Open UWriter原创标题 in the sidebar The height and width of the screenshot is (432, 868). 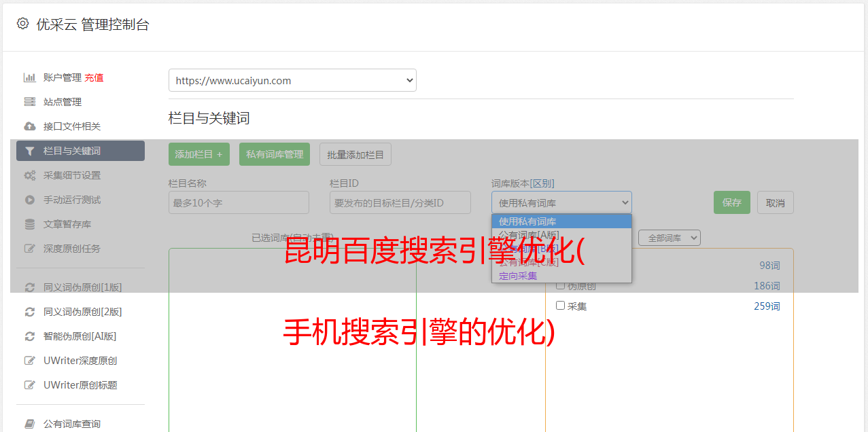click(80, 385)
